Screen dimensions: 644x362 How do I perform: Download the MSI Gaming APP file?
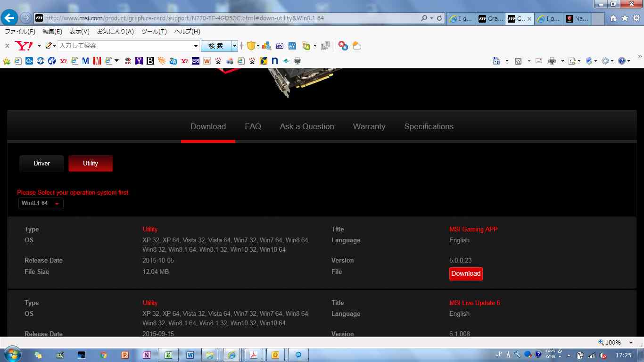point(466,273)
